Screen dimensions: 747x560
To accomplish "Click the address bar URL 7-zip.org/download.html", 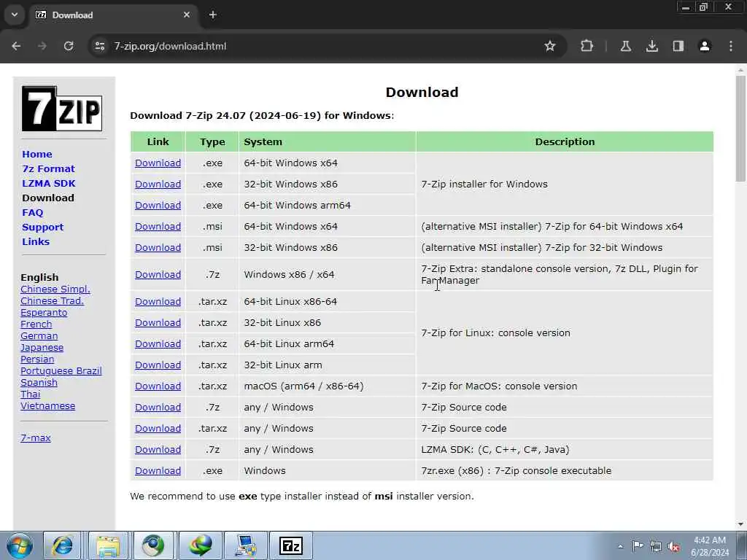I will click(x=170, y=46).
